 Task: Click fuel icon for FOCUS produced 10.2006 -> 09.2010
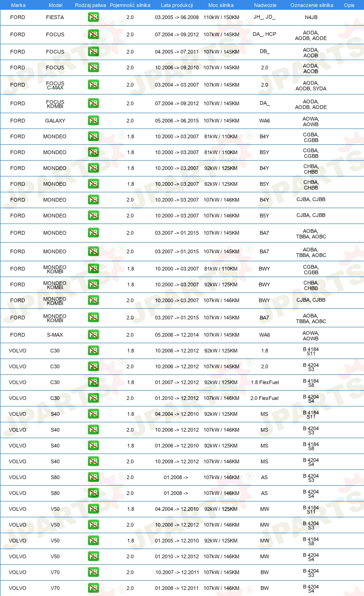click(x=93, y=68)
